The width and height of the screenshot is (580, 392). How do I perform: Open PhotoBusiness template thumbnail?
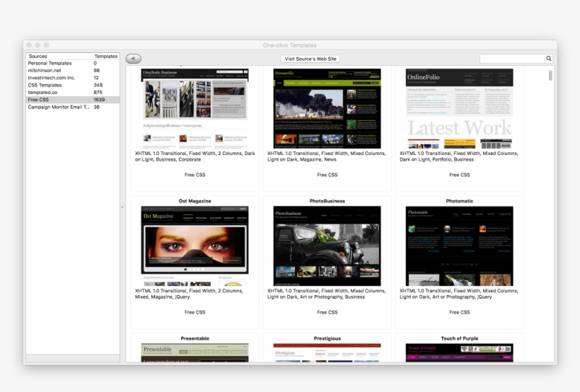(x=327, y=246)
